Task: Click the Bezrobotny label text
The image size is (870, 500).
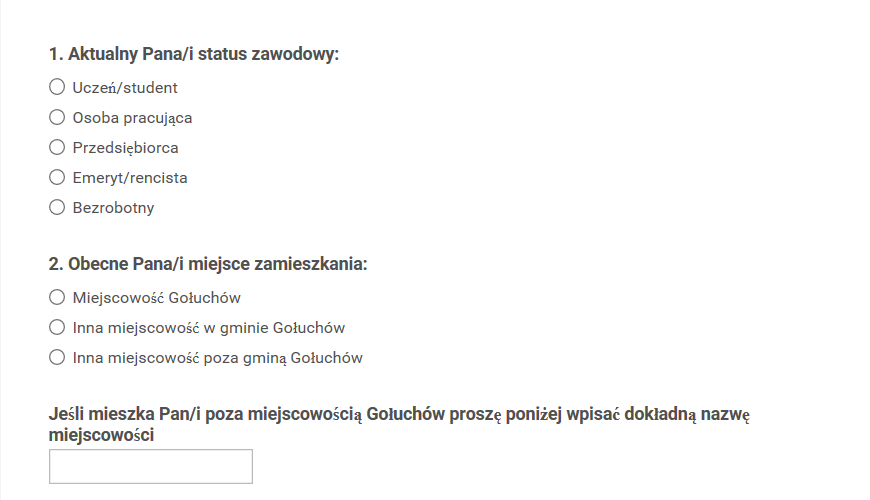Action: [113, 208]
